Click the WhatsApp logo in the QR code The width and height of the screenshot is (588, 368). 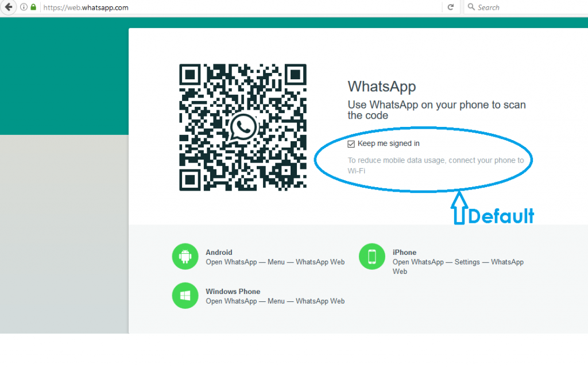243,127
